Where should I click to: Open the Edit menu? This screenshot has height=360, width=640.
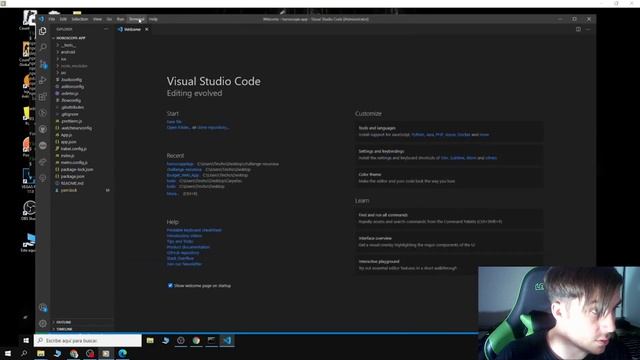coord(63,19)
